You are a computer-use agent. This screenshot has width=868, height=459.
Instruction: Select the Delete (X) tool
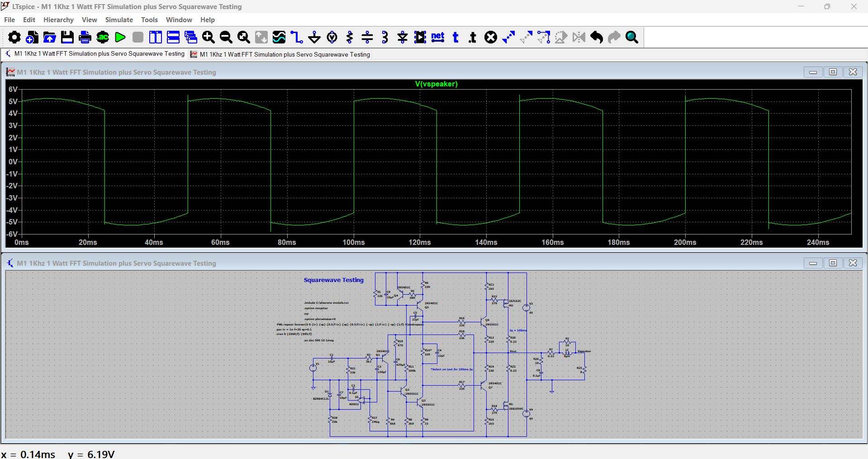coord(491,37)
